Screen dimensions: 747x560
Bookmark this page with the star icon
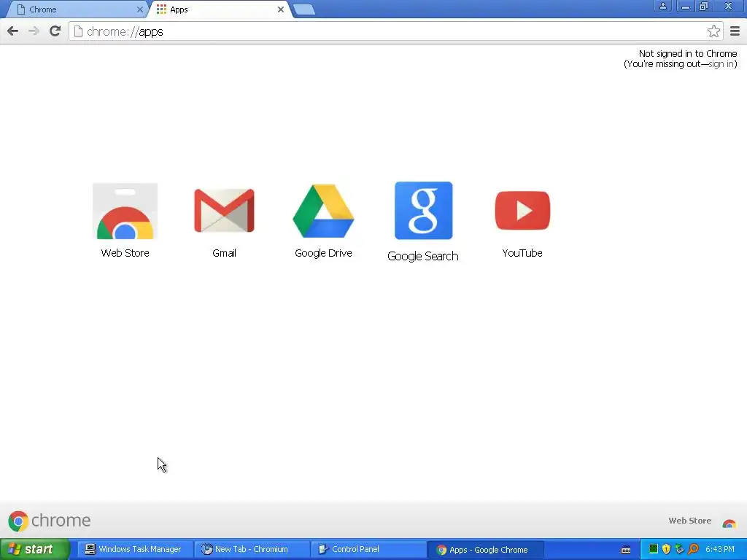[x=713, y=31]
